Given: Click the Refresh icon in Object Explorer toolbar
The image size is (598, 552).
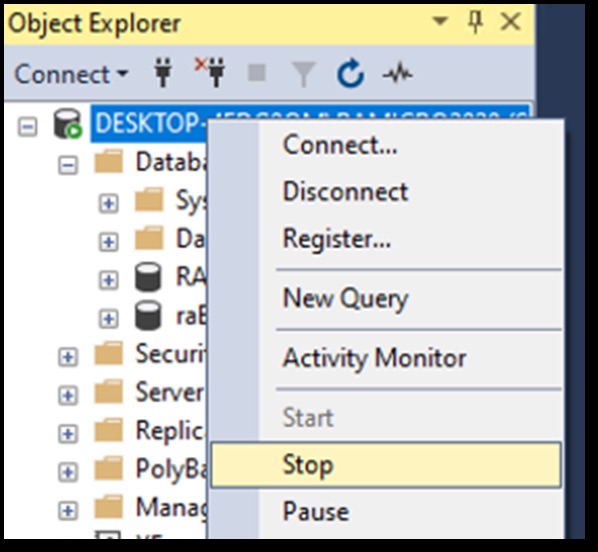Looking at the screenshot, I should (x=350, y=72).
